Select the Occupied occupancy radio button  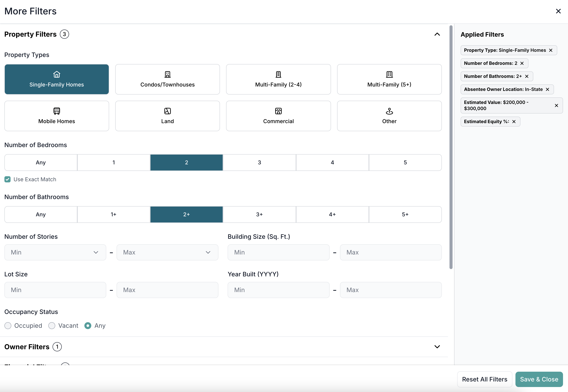pos(8,326)
